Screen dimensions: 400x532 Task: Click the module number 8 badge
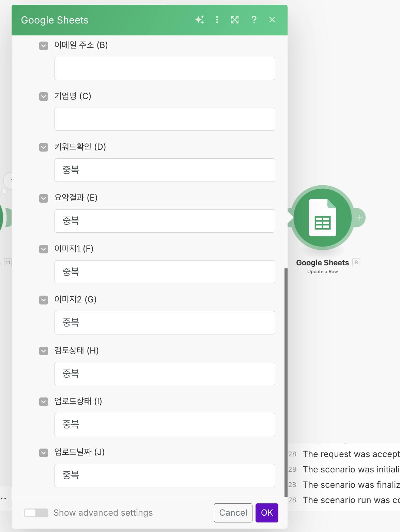(x=356, y=263)
